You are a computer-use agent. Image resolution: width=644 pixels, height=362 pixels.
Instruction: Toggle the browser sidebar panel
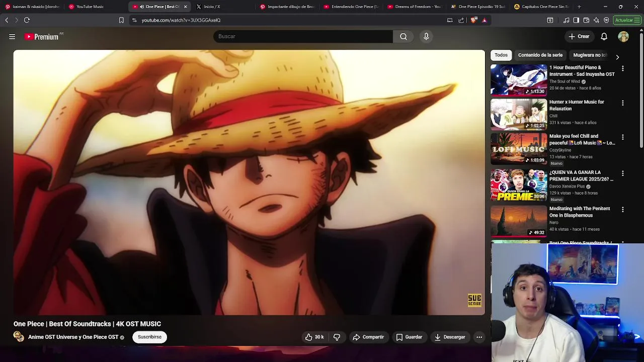click(576, 20)
